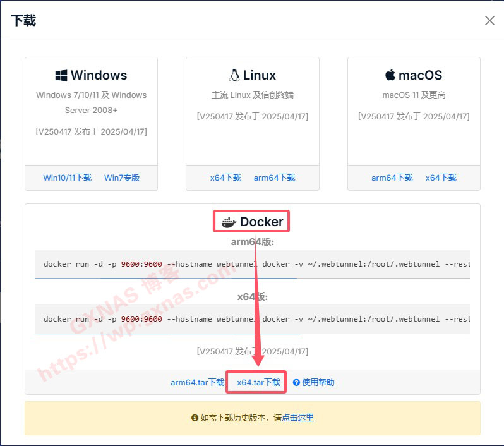This screenshot has width=504, height=446.
Task: Click '主流 Linux 及信创终端' description
Action: click(253, 95)
